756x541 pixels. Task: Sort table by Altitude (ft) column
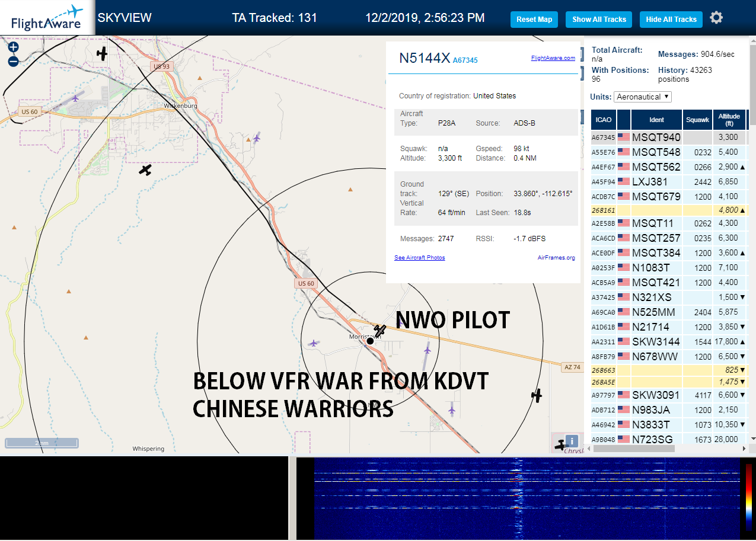coord(729,120)
